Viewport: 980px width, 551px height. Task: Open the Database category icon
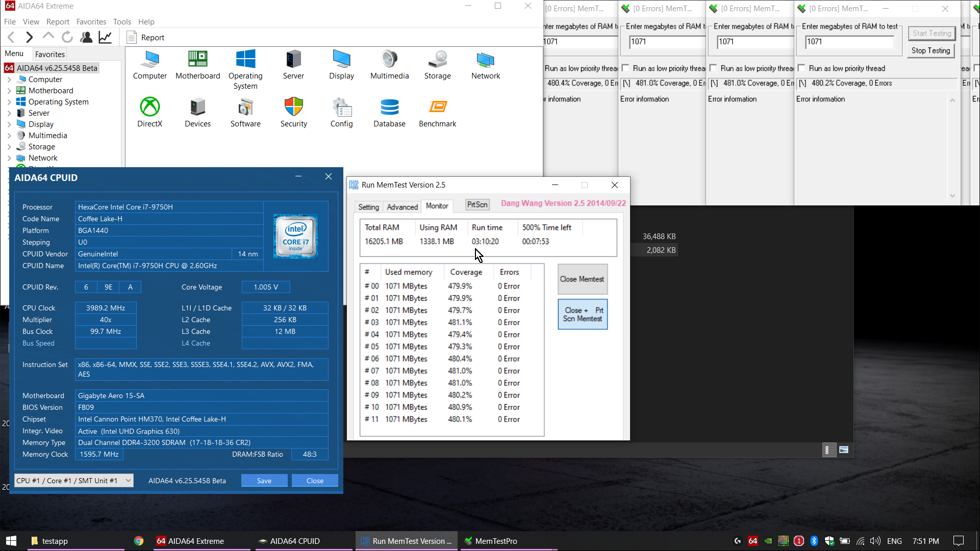(x=389, y=113)
